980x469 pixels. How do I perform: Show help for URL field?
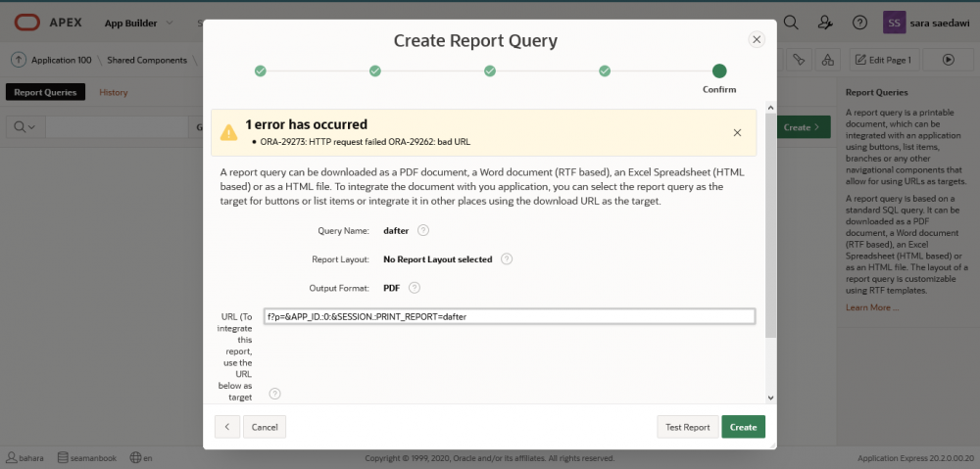click(x=275, y=394)
